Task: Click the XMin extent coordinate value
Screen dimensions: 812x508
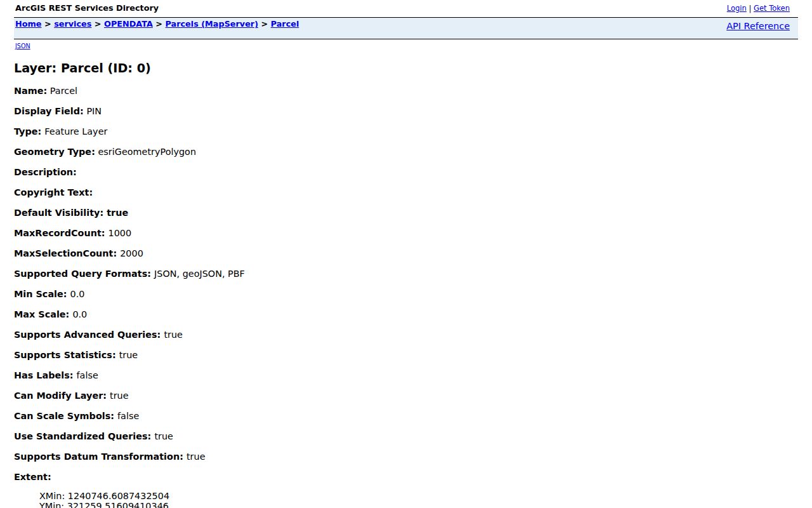Action: [118, 496]
